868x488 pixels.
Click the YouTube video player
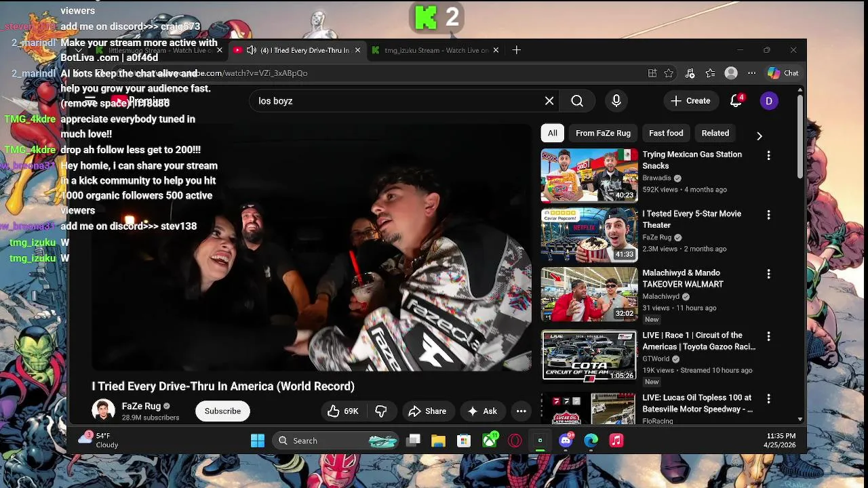coord(312,247)
